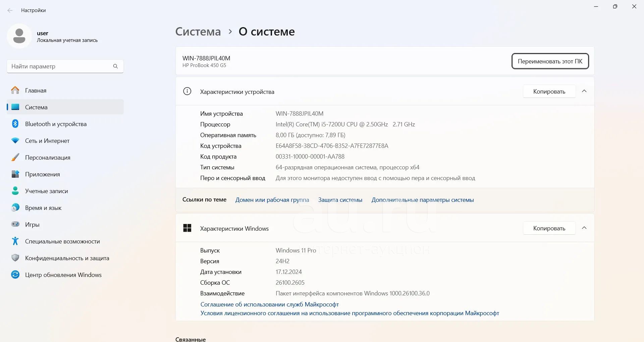Minimize the Settings window
The image size is (644, 342).
[596, 6]
